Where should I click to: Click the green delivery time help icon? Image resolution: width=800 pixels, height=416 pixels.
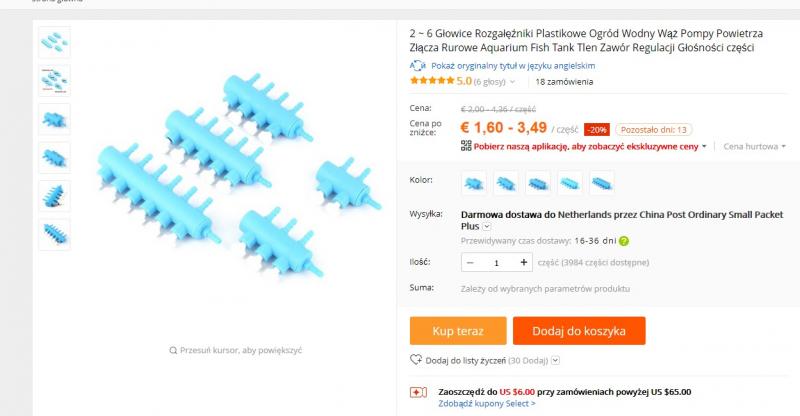624,241
